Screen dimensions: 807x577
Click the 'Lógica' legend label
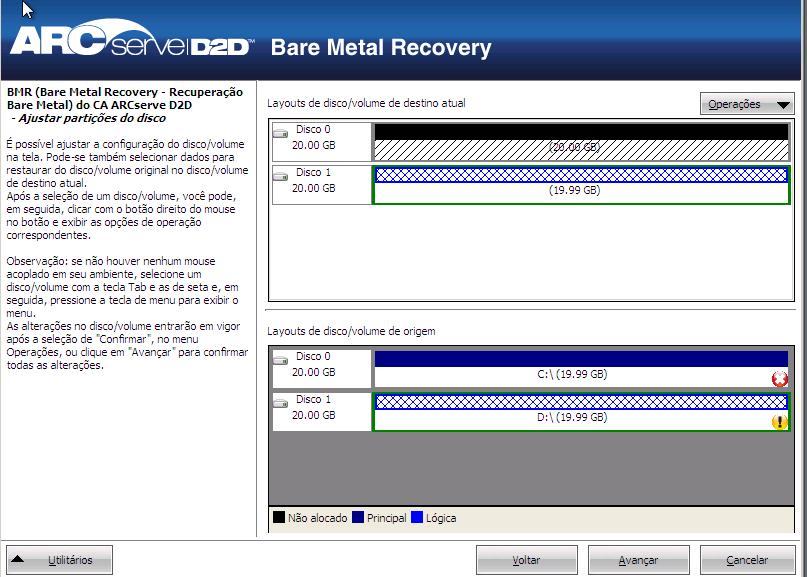441,518
